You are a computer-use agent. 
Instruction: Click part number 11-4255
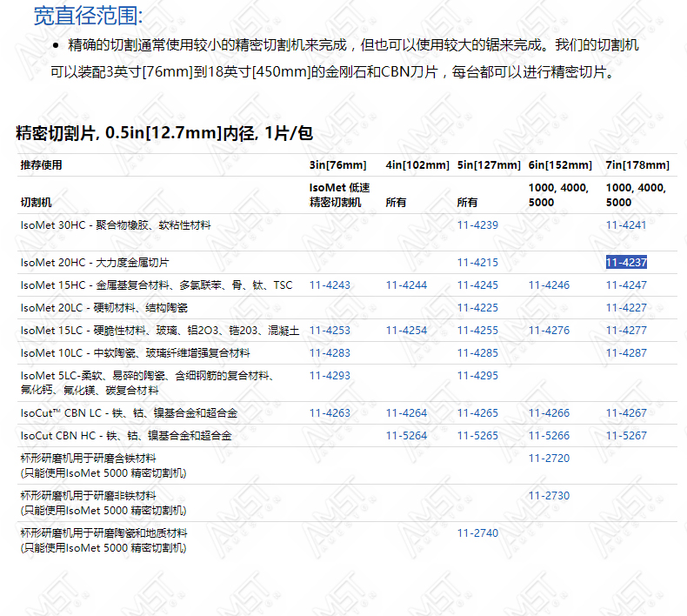(x=477, y=330)
